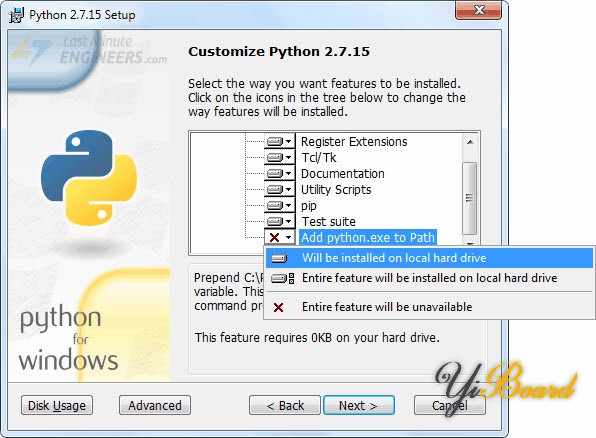Select the pip tree row
The width and height of the screenshot is (596, 438).
click(x=309, y=206)
